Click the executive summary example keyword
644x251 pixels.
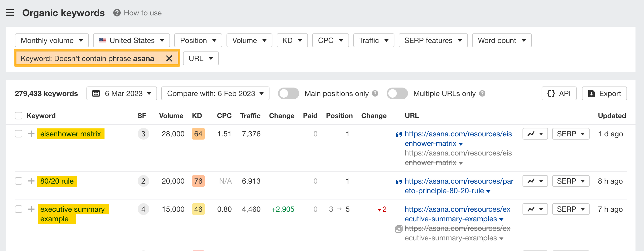click(x=72, y=214)
